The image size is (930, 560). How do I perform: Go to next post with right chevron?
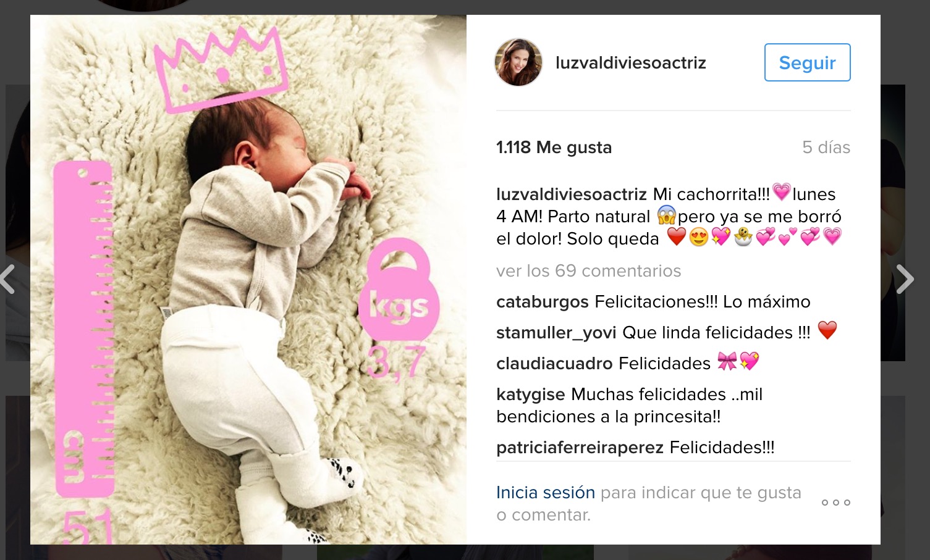click(905, 279)
